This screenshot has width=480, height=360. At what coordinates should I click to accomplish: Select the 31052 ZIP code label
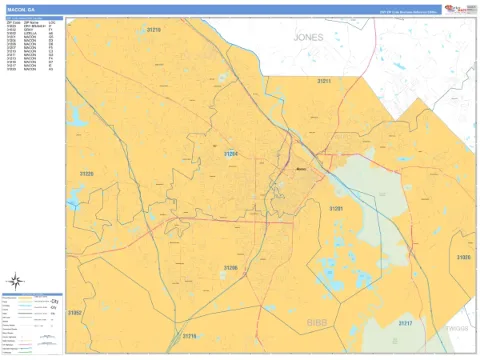75,313
